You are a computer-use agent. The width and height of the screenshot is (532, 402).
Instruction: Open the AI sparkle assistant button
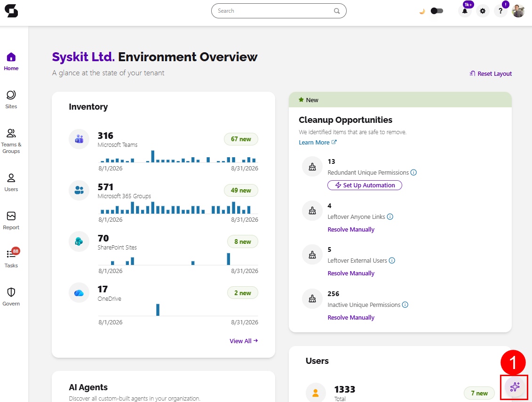tap(515, 387)
